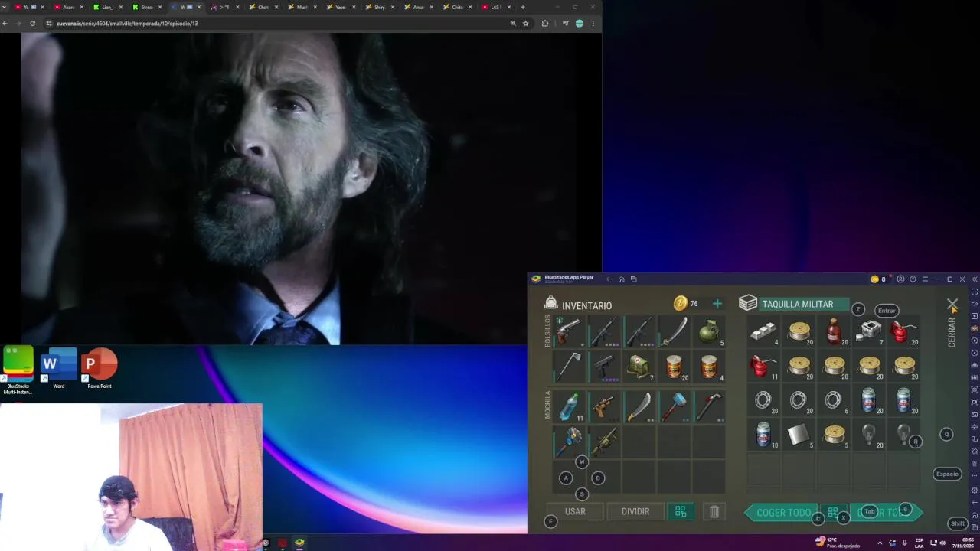Viewport: 980px width, 551px height.
Task: Select the engine part with count 7
Action: click(x=868, y=331)
